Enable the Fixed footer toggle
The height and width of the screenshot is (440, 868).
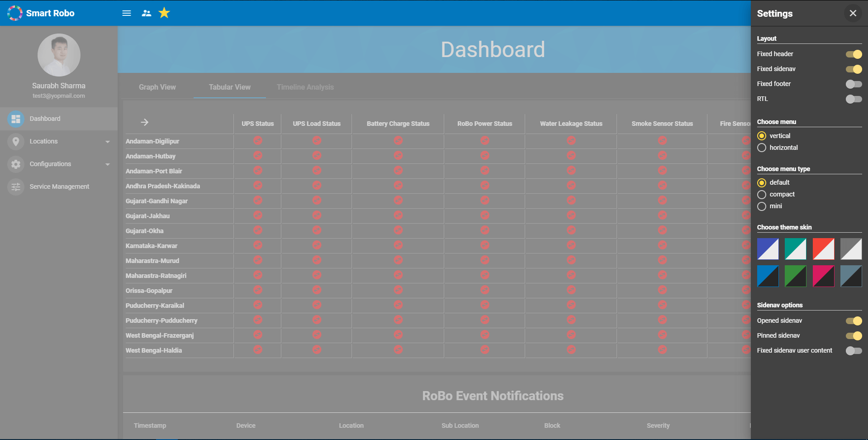tap(854, 84)
